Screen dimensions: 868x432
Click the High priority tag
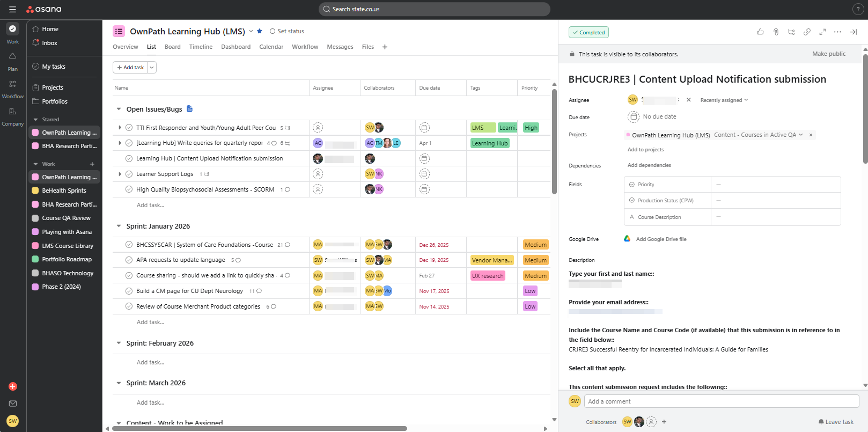click(531, 128)
